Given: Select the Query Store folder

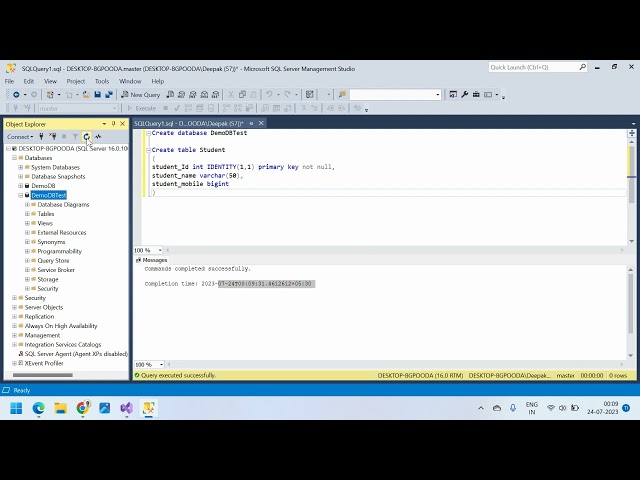Looking at the screenshot, I should click(x=53, y=260).
